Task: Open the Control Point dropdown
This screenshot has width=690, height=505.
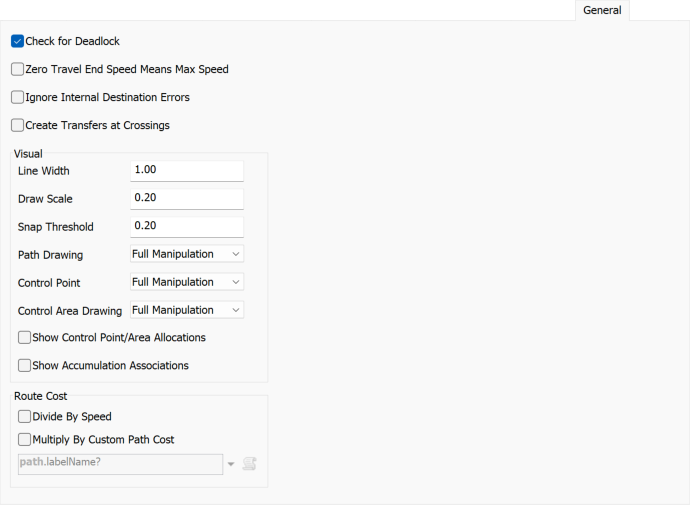Action: coord(187,282)
